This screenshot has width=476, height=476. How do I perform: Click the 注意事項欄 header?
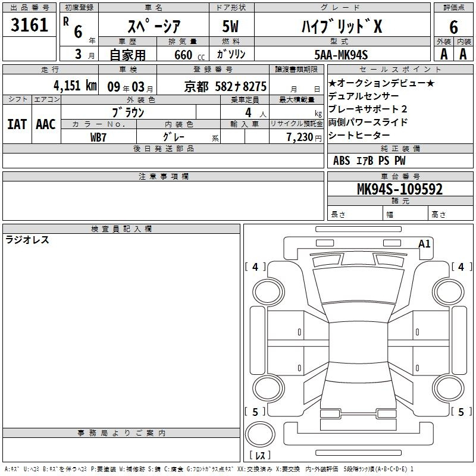(163, 176)
